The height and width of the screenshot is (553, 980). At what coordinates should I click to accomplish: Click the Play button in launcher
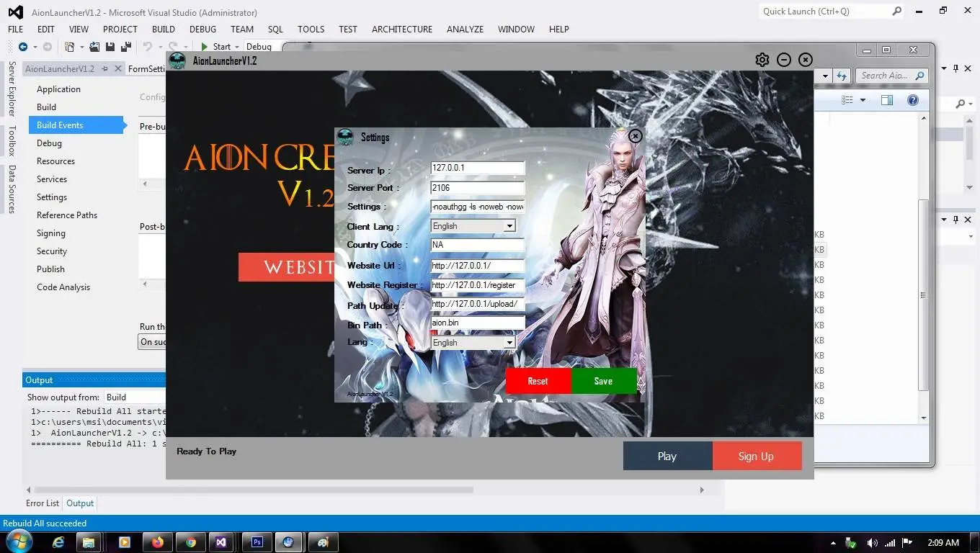click(x=667, y=456)
